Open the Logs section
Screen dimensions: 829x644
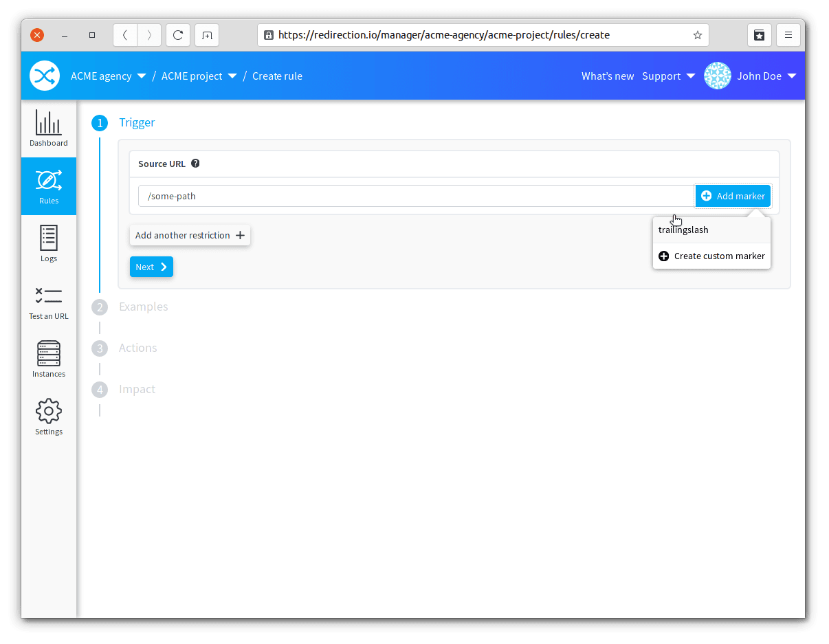point(48,244)
